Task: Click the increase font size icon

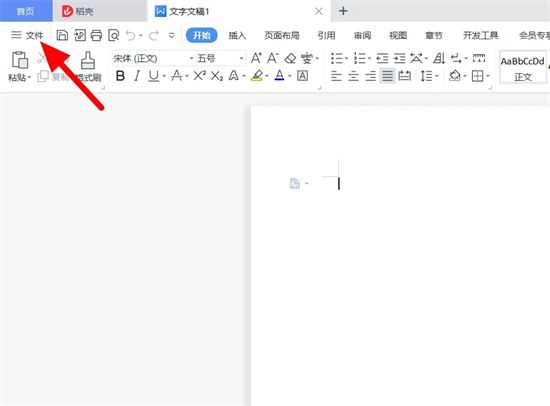Action: click(256, 58)
